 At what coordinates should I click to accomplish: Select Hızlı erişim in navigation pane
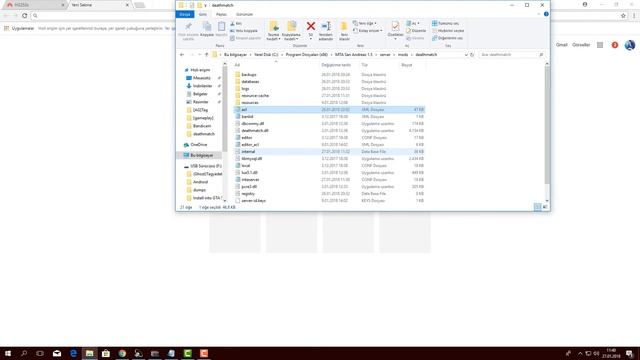point(200,70)
